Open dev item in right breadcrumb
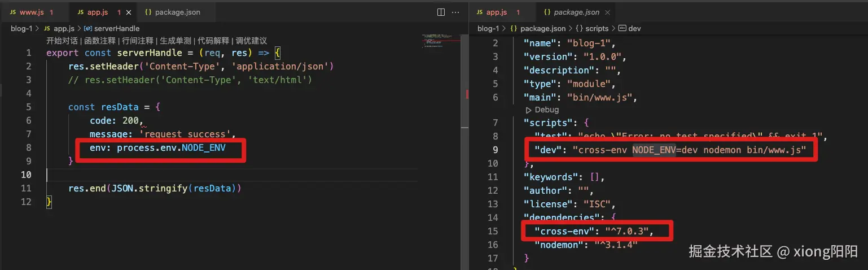Viewport: 868px width, 270px height. pyautogui.click(x=635, y=28)
